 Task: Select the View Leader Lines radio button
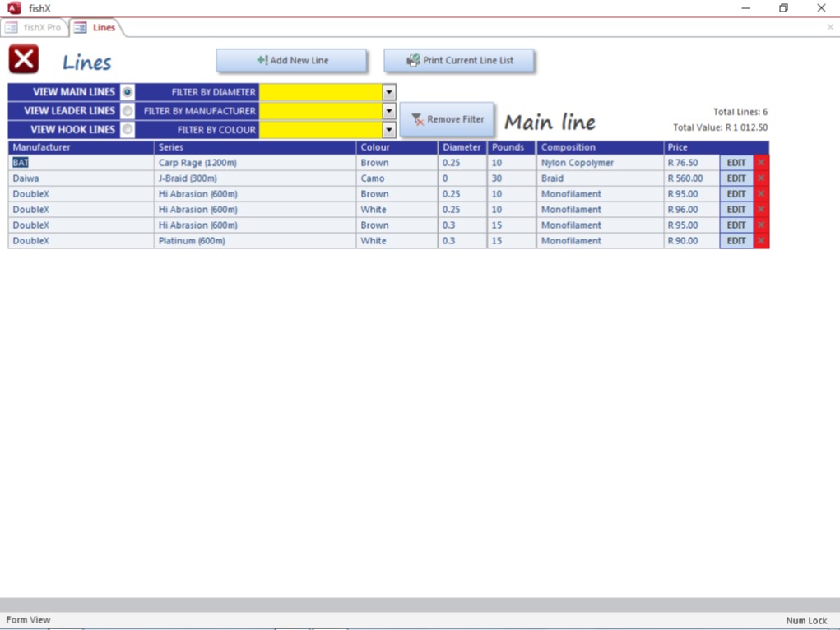[x=128, y=111]
